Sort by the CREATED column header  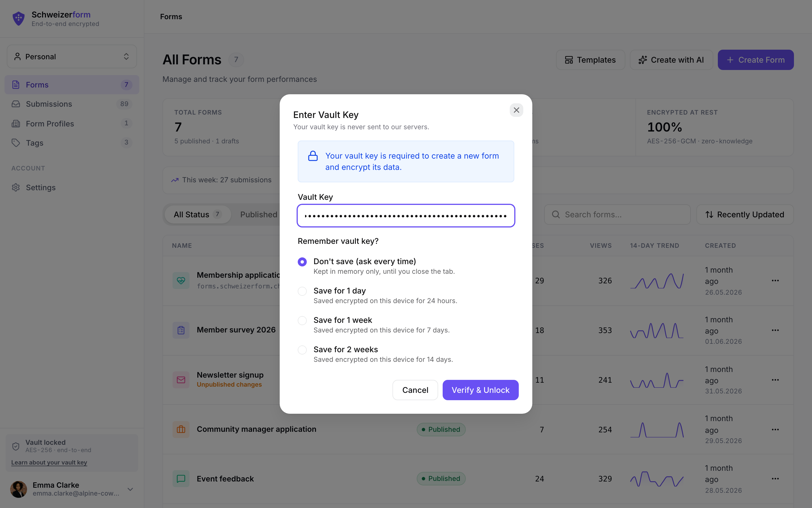pyautogui.click(x=720, y=246)
